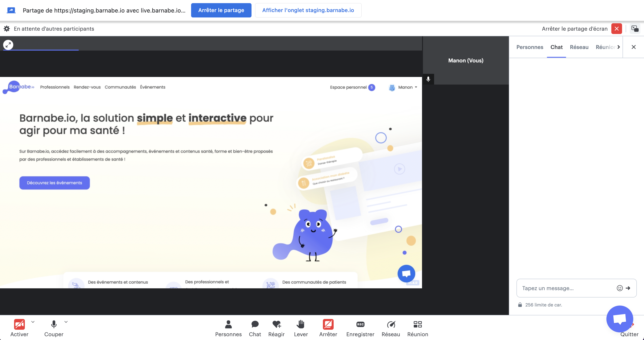Screen dimensions: 644x340
Task: Click the 256 limite de car. text
Action: pyautogui.click(x=544, y=305)
